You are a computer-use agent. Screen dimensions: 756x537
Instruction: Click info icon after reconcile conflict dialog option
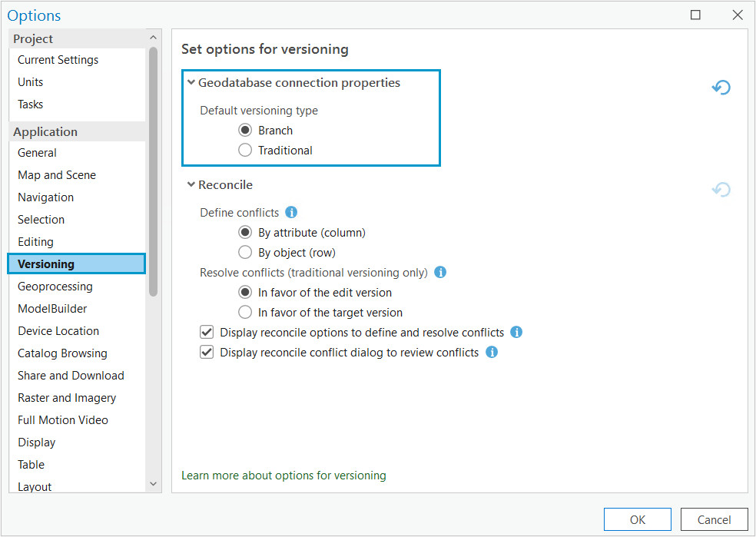click(491, 353)
